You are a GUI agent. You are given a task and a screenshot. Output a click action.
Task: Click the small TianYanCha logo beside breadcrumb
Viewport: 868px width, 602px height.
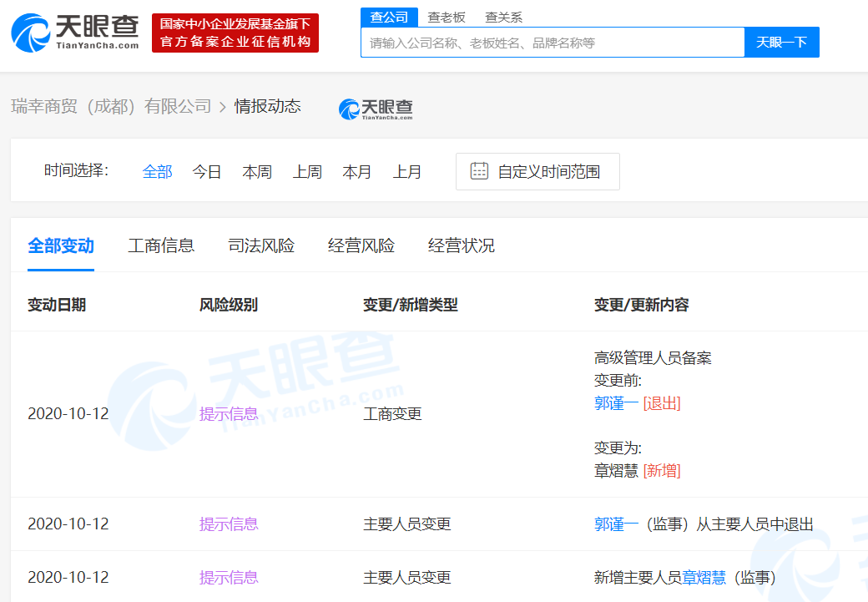[x=376, y=109]
